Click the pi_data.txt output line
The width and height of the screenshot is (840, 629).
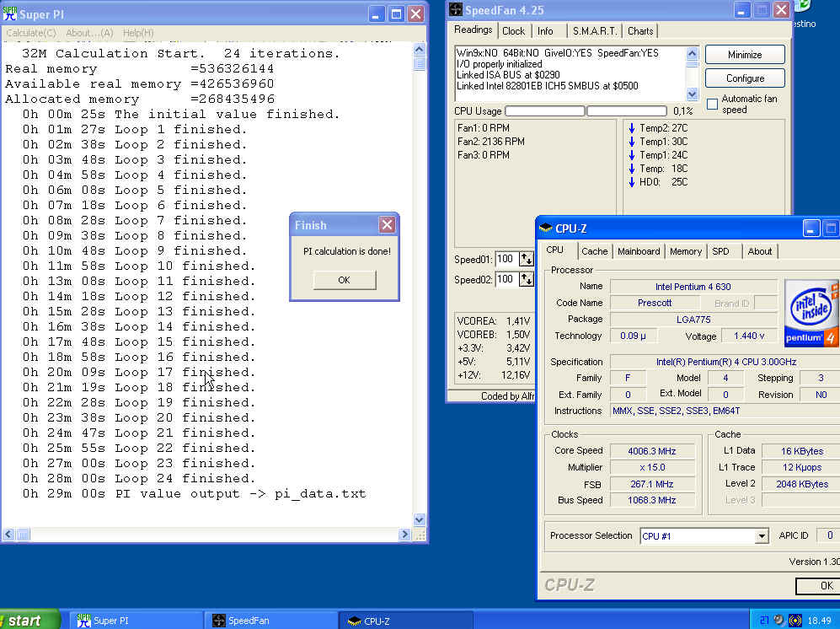(x=194, y=493)
